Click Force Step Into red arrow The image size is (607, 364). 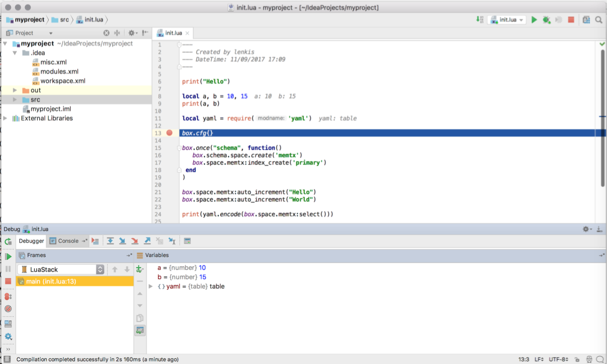[135, 241]
